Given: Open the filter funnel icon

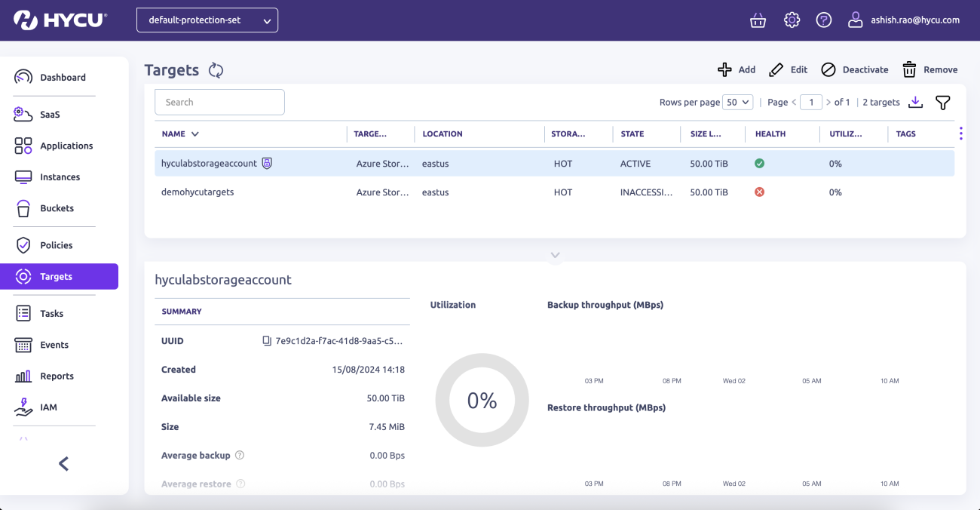Looking at the screenshot, I should pos(942,103).
